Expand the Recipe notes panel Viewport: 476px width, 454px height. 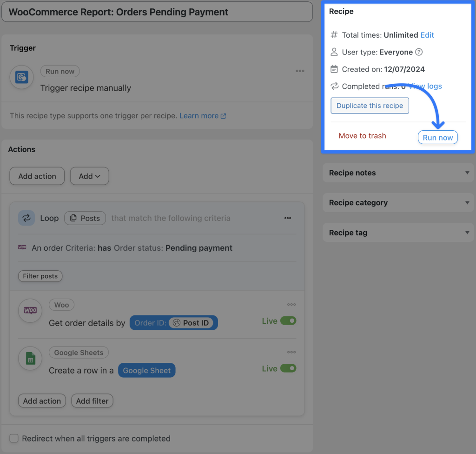coord(467,173)
